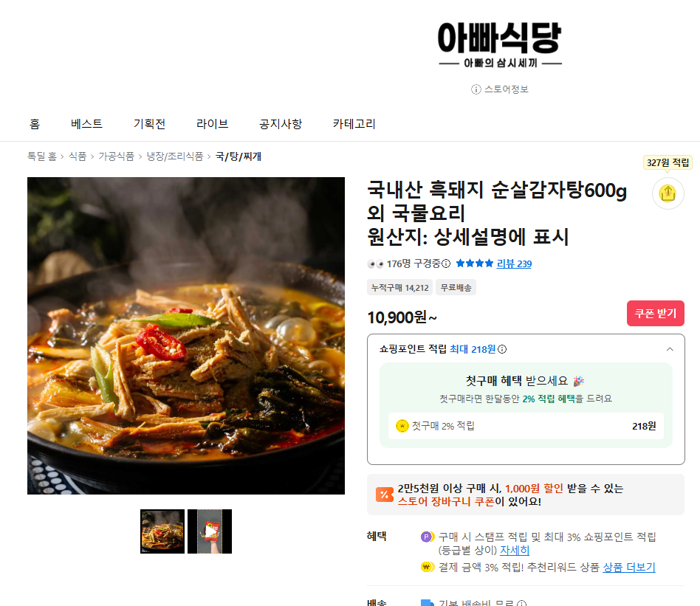Click the 쿠폰 받기 button
The image size is (700, 606).
(656, 313)
